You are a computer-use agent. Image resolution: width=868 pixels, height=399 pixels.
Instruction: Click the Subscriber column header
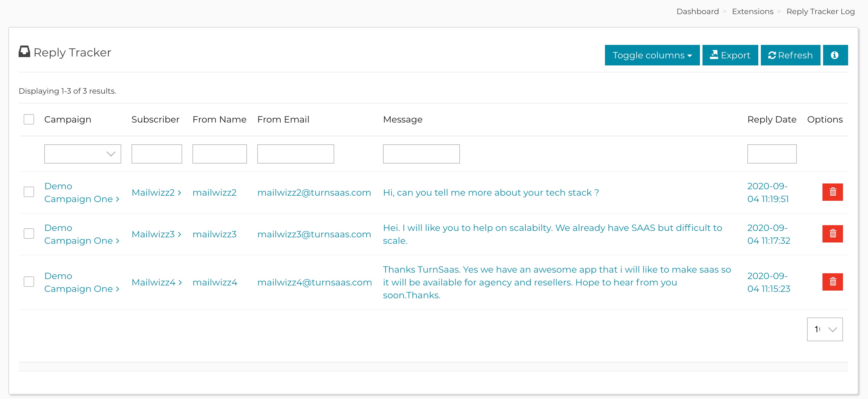click(155, 119)
